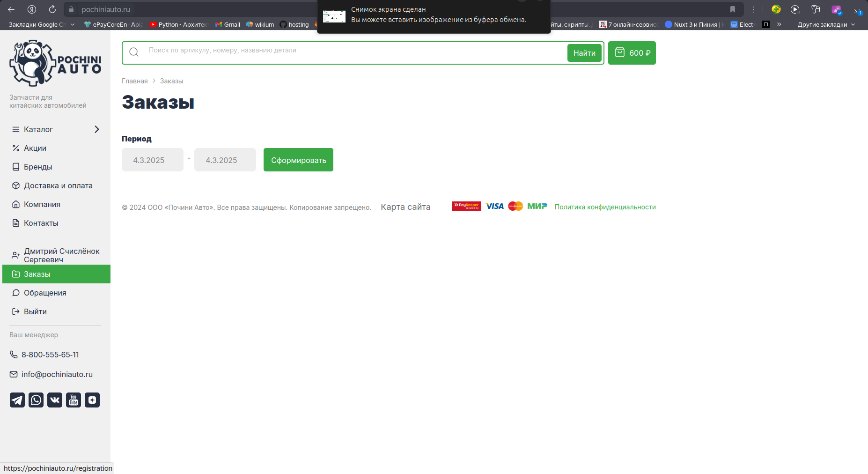Open the downloads icon with badge
The height and width of the screenshot is (474, 868).
coord(857,9)
